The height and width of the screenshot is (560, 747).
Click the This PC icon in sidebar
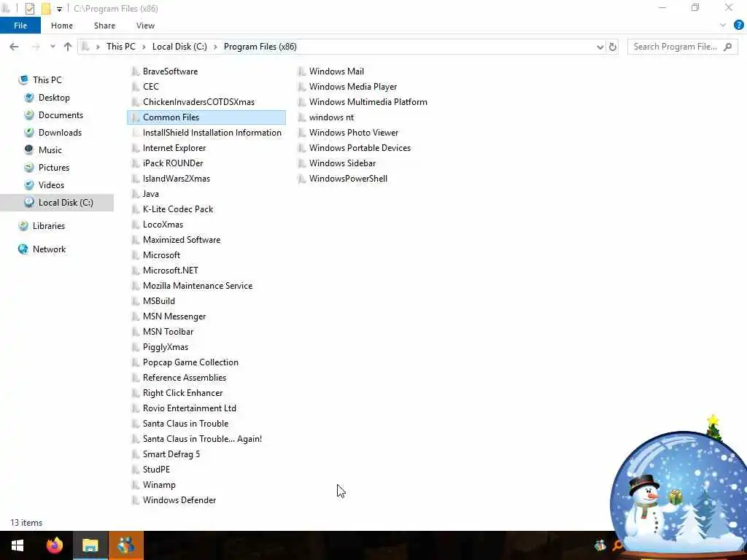click(23, 80)
